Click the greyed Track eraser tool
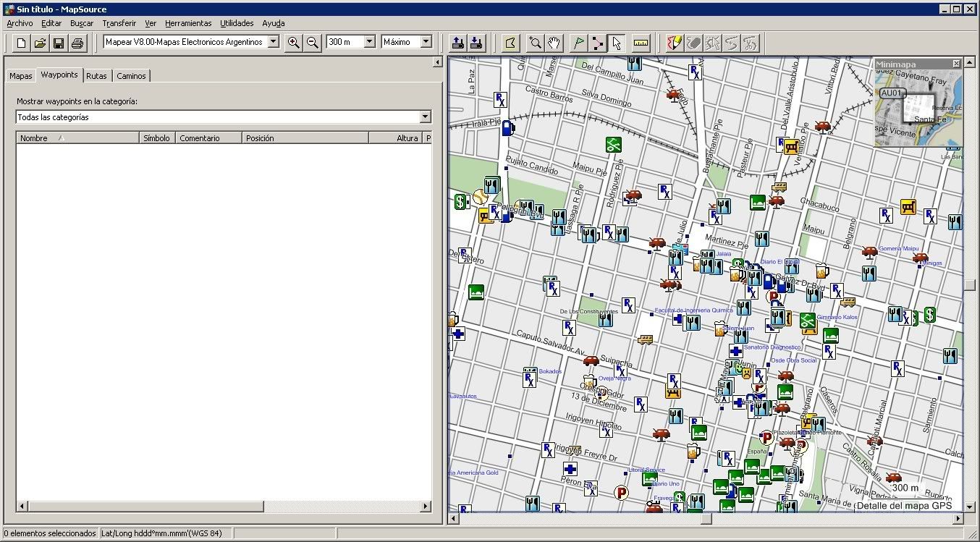 693,43
